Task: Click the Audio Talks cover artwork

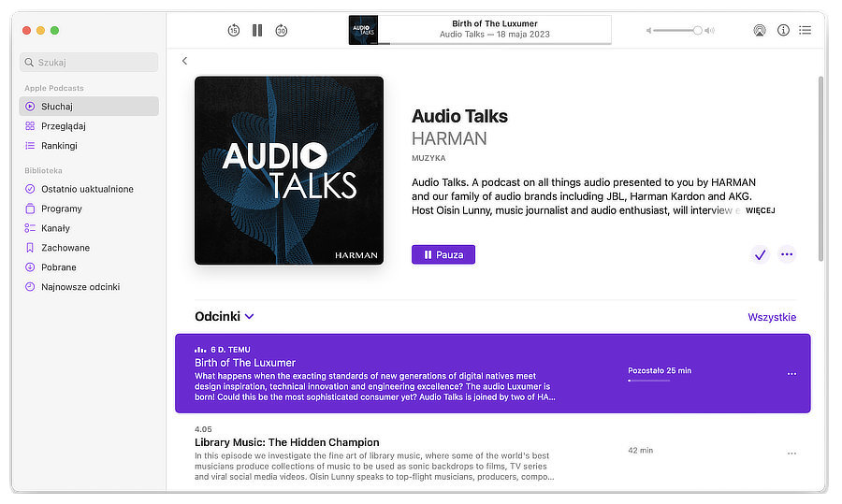Action: 289,171
